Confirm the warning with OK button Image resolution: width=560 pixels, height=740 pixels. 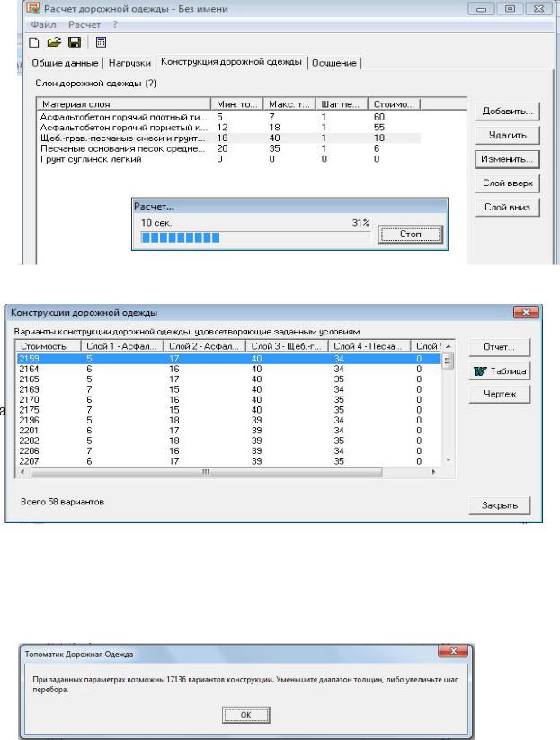pos(245,715)
